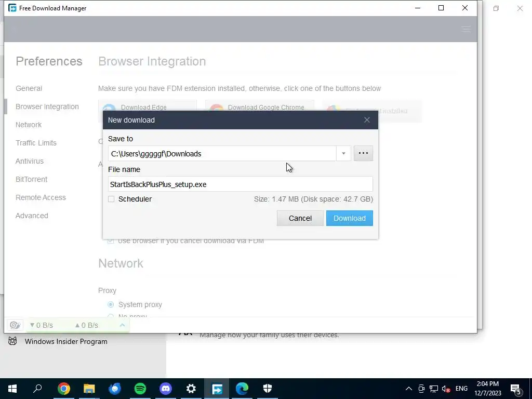Click the Free Download Manager title bar icon
532x399 pixels.
coord(12,8)
